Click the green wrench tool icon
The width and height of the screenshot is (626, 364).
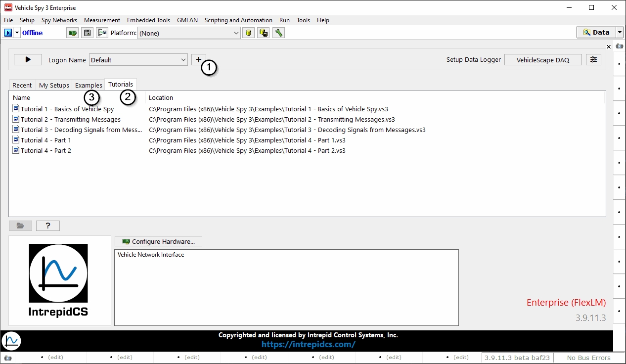278,33
